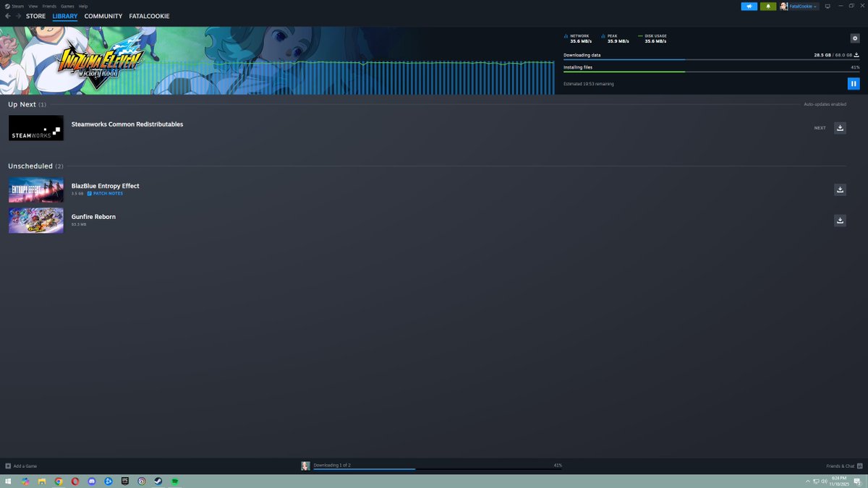Show hidden system tray icons

click(808, 481)
